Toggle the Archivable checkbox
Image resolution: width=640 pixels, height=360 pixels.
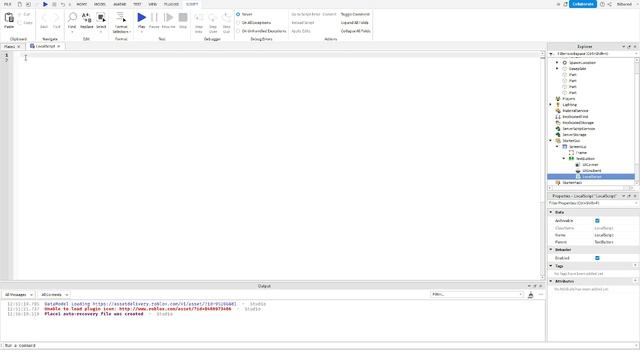point(597,221)
